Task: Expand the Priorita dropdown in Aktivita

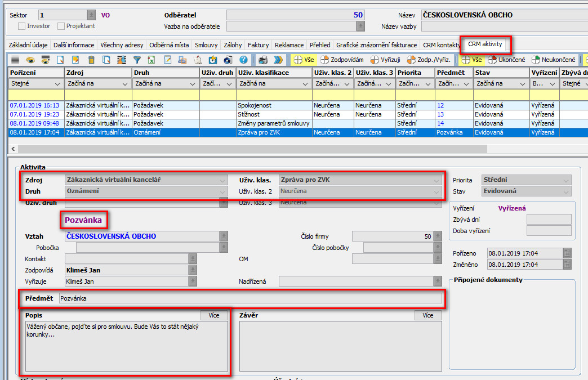Action: click(566, 180)
